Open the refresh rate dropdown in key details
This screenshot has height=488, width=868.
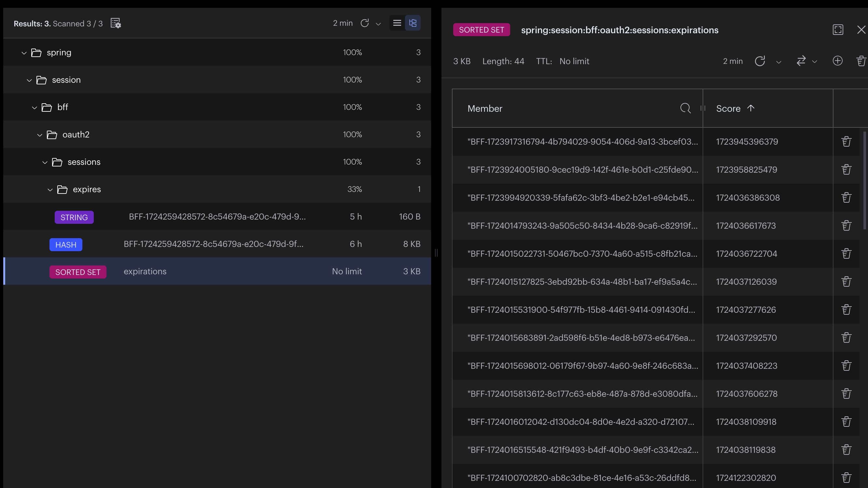(779, 62)
